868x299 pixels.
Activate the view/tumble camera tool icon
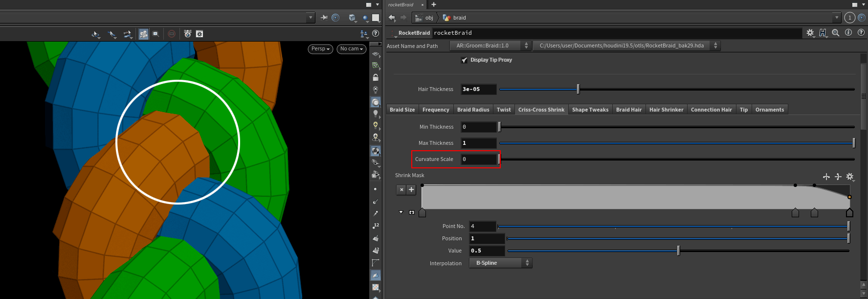click(x=128, y=34)
